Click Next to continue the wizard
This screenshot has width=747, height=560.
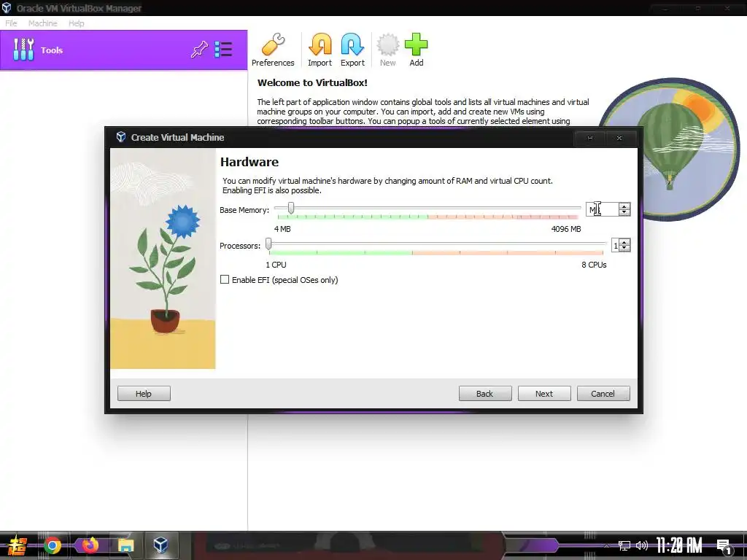point(544,393)
